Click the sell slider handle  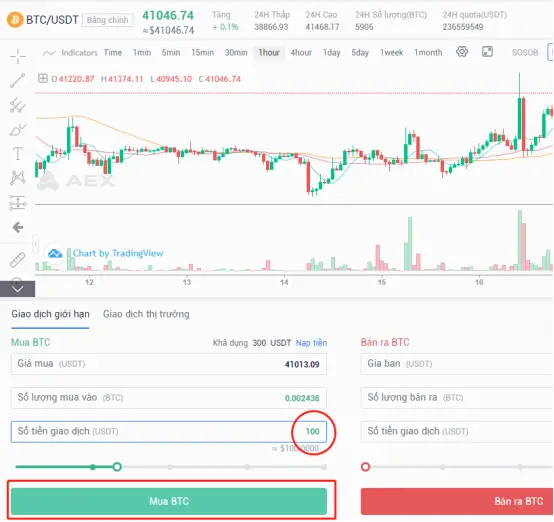366,467
